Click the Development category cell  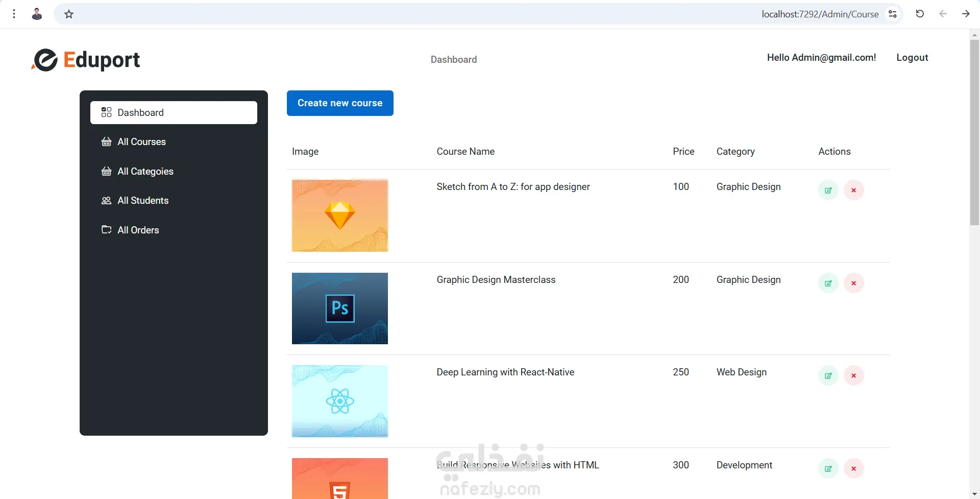point(744,465)
